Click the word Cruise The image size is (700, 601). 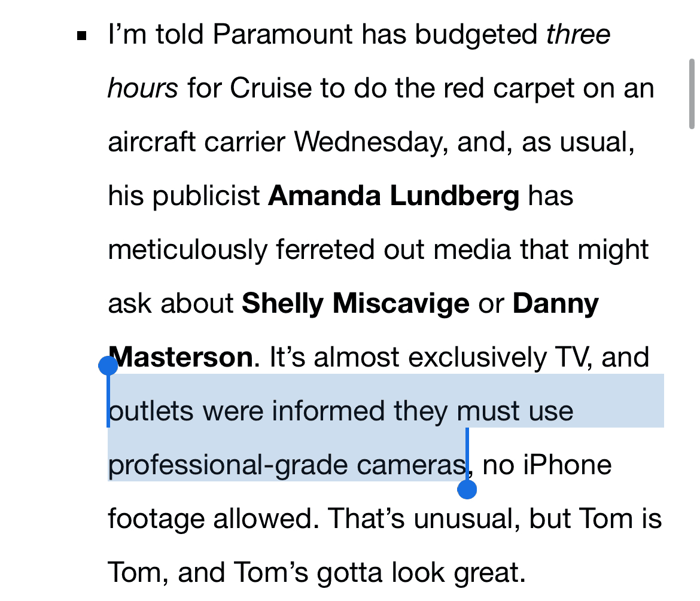[x=270, y=89]
